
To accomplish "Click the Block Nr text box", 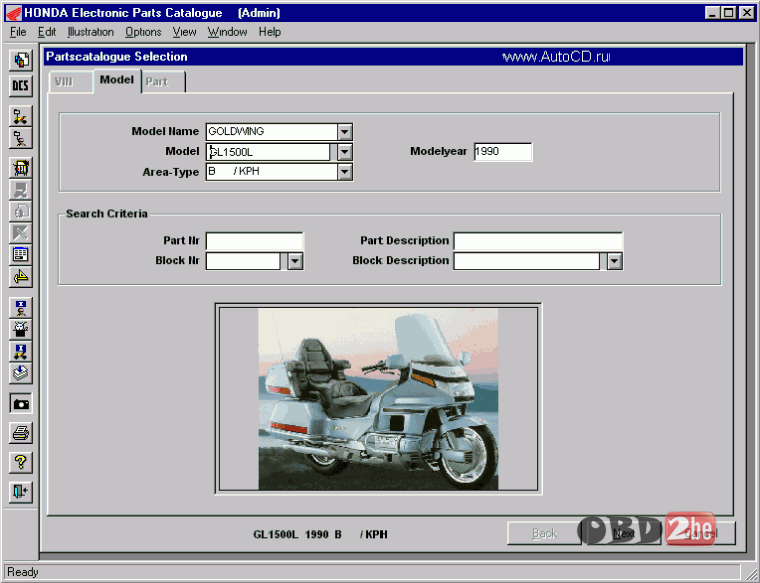I will [x=243, y=261].
